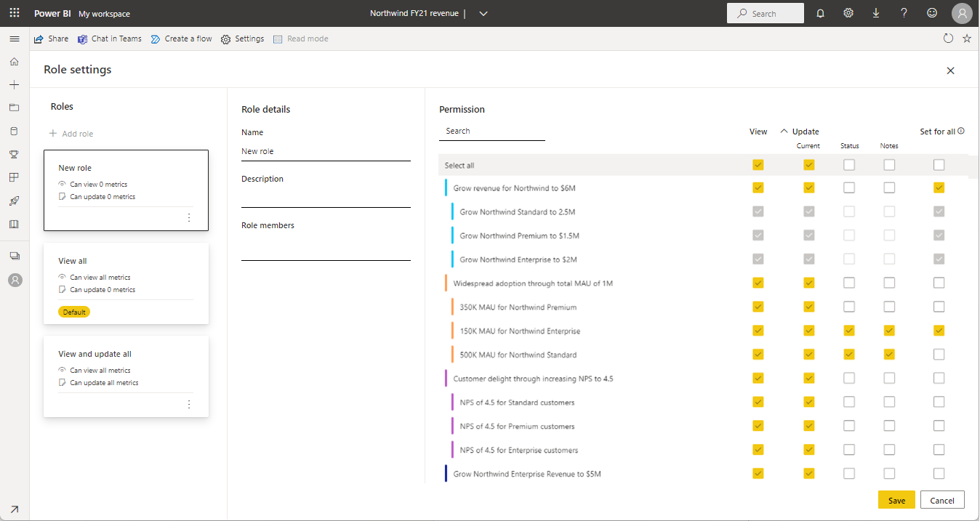Viewport: 980px width, 521px height.
Task: Click Share in the toolbar
Action: point(52,39)
